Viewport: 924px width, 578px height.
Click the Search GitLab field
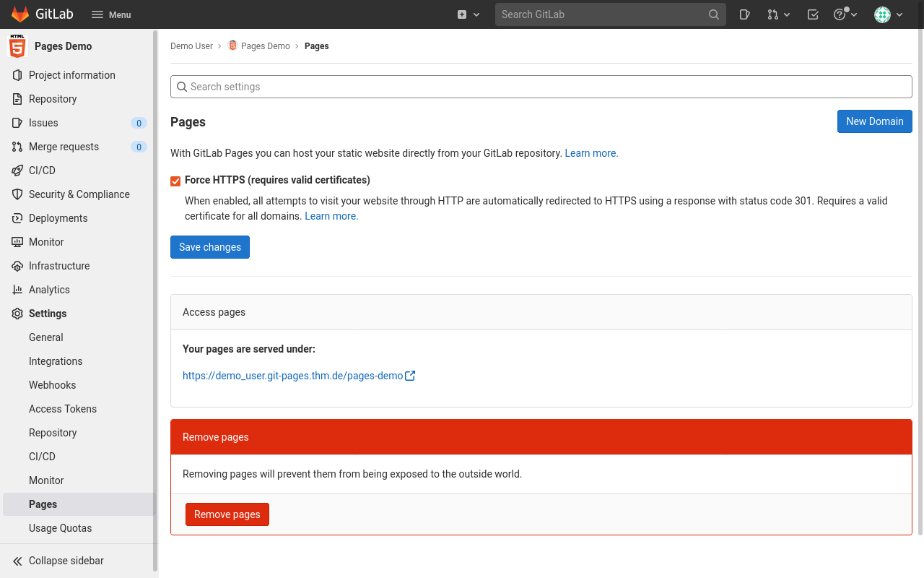pos(610,14)
